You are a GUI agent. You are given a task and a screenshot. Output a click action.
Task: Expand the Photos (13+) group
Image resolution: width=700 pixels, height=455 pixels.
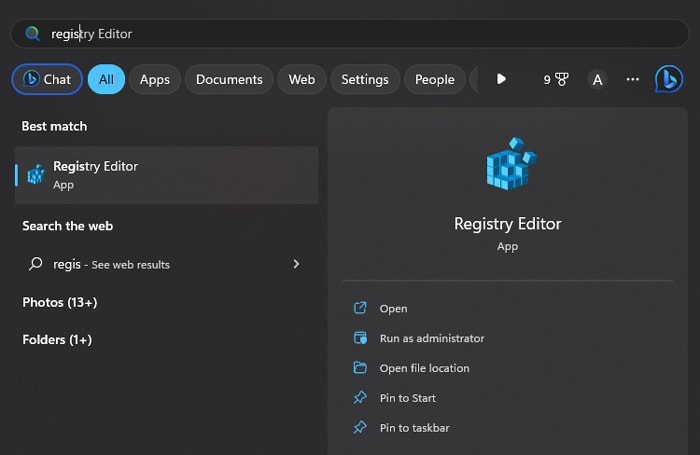point(60,302)
